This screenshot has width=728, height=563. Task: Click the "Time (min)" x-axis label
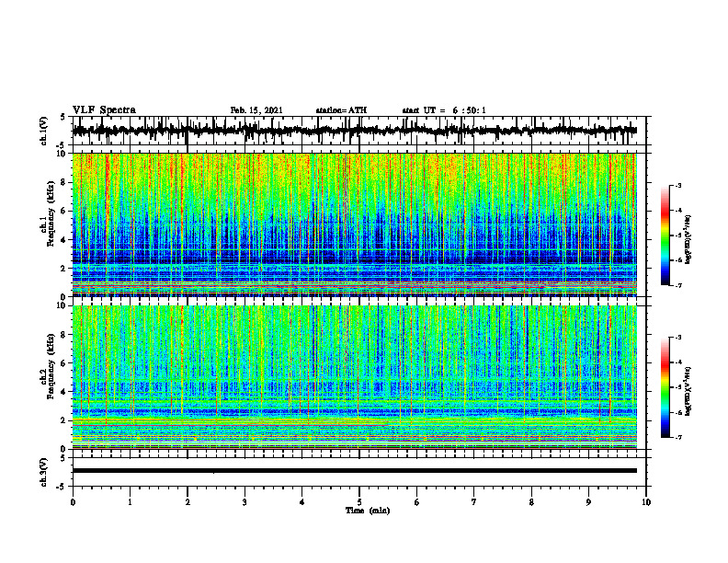[368, 511]
